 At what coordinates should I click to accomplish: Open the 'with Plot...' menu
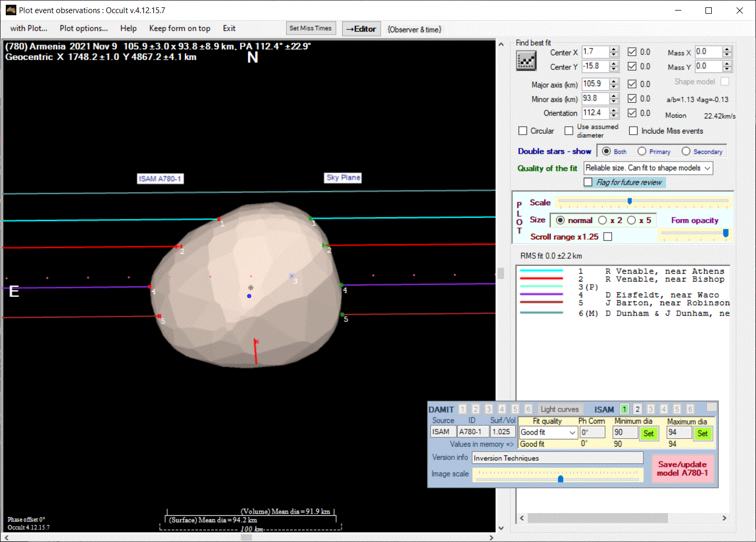[28, 28]
